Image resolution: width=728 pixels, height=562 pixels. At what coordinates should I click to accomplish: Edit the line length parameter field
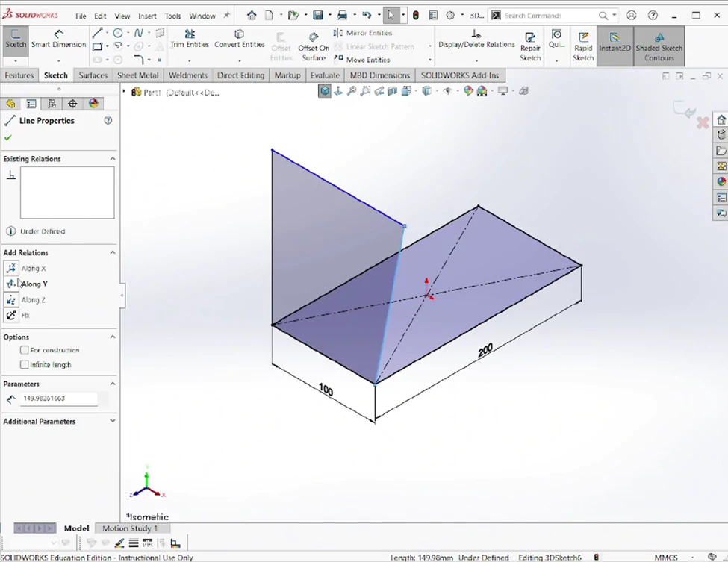58,399
